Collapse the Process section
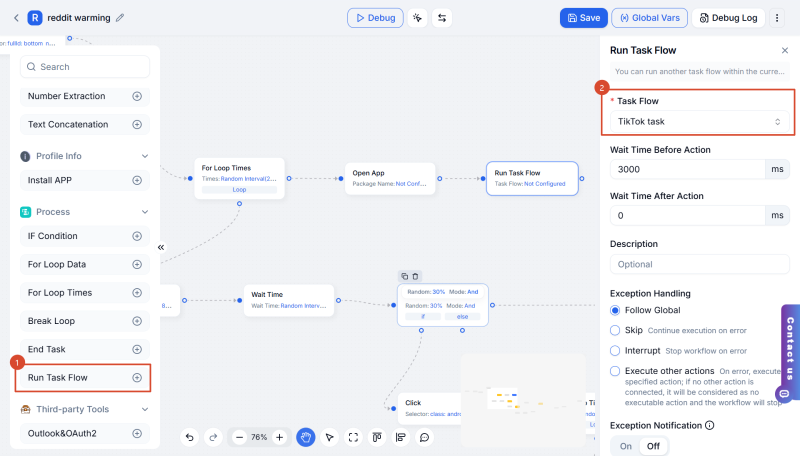Image resolution: width=800 pixels, height=456 pixels. tap(145, 212)
